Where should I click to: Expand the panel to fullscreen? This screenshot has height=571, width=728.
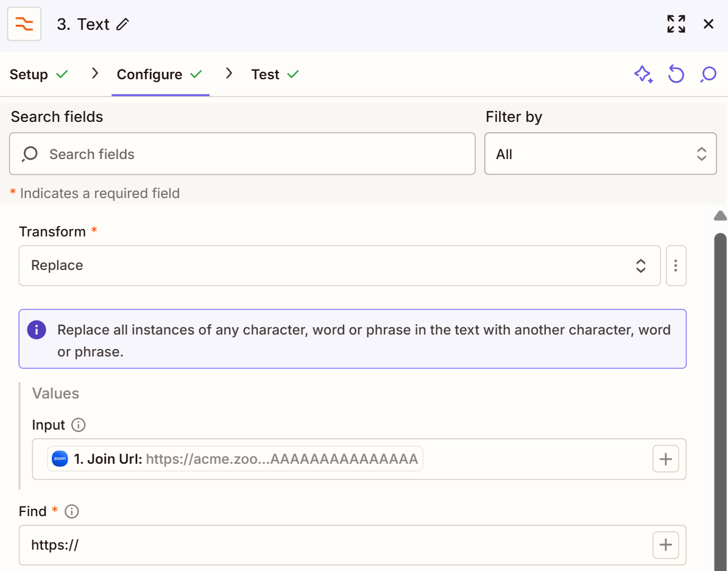(x=676, y=24)
